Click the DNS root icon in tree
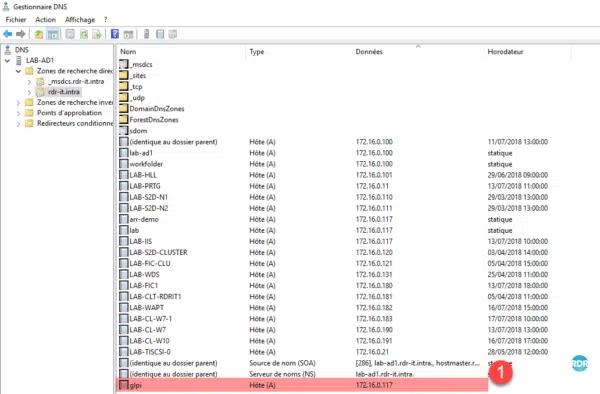Image resolution: width=600 pixels, height=394 pixels. coord(7,50)
